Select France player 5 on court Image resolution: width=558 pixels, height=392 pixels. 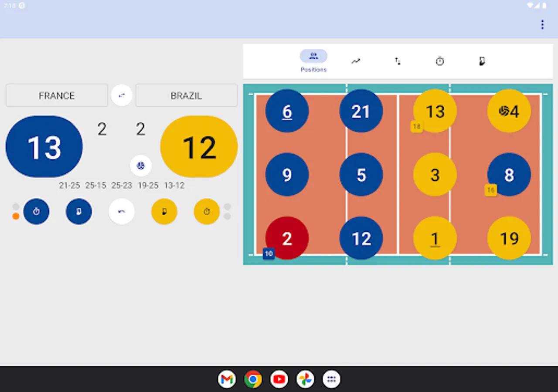tap(361, 175)
